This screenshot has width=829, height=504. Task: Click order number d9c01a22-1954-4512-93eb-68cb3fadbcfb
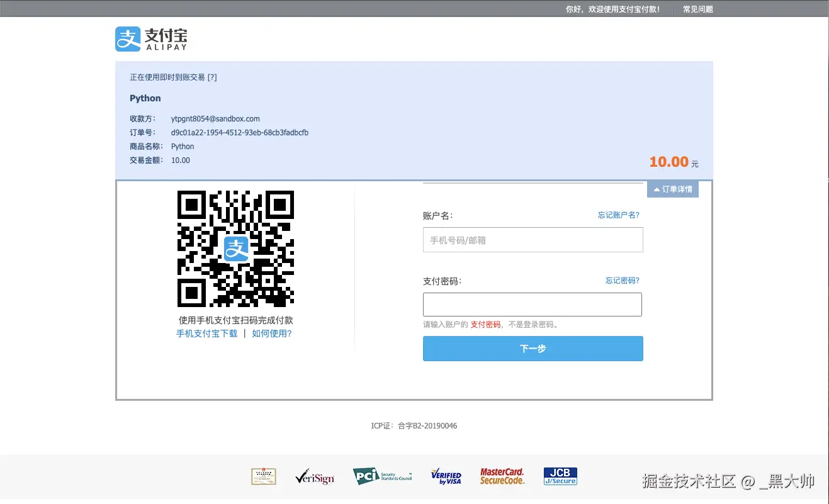click(x=240, y=133)
